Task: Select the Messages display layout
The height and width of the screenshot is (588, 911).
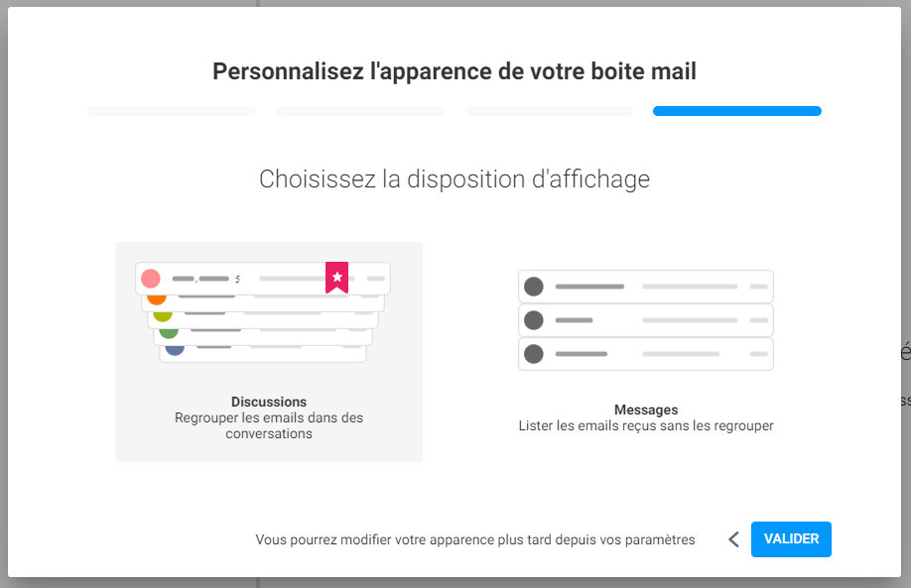Action: 645,352
